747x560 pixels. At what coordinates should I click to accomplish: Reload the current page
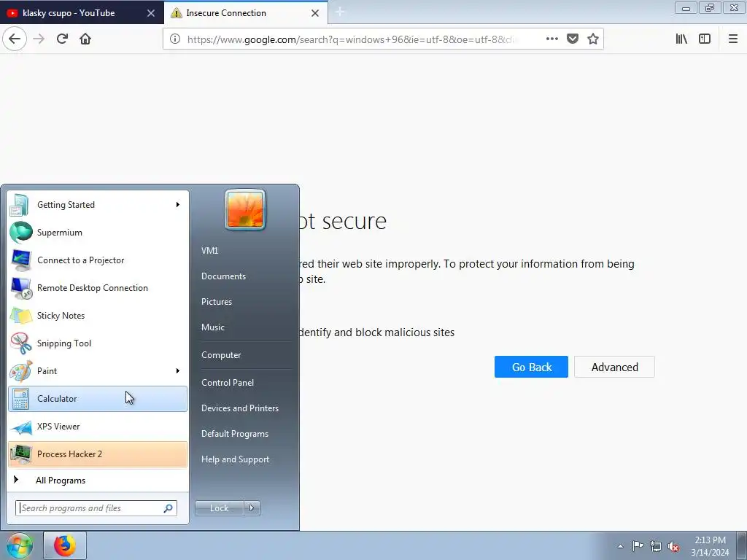click(62, 39)
